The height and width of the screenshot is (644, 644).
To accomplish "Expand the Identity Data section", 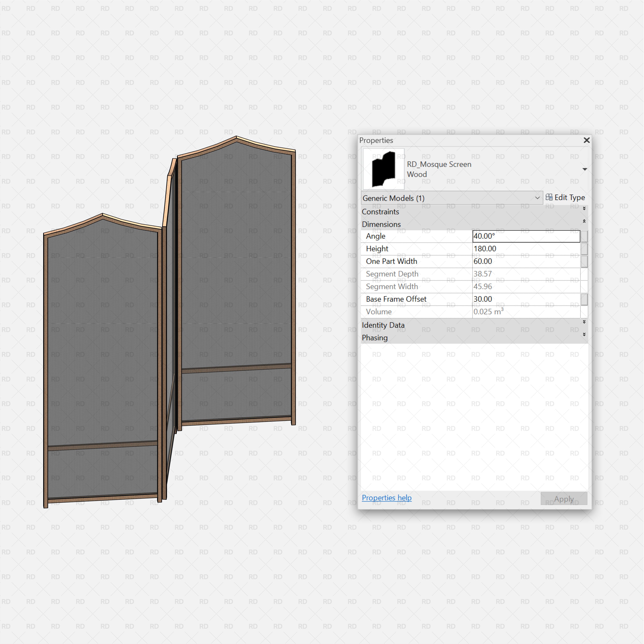I will [x=584, y=322].
